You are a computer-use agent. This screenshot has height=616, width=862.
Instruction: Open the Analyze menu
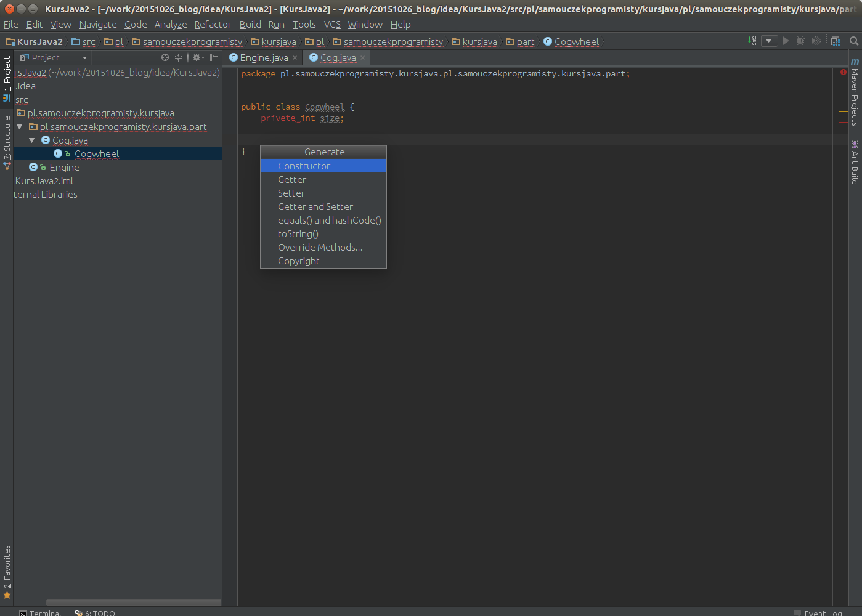[171, 24]
